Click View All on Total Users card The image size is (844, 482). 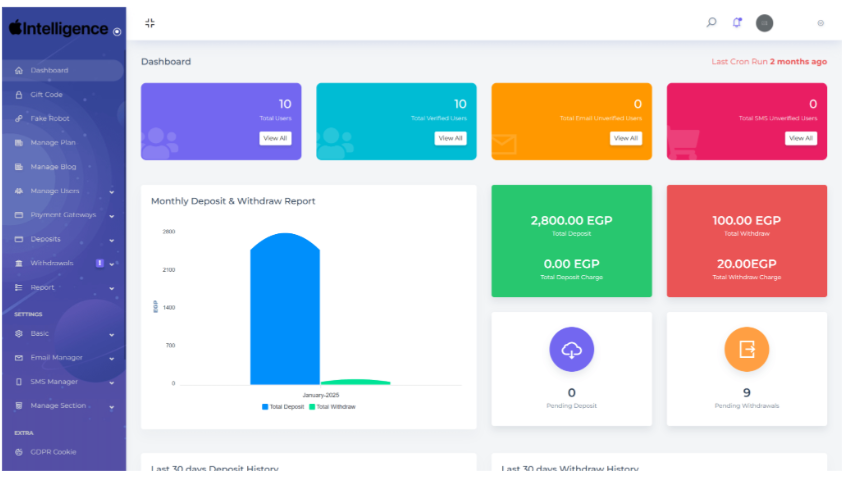[x=275, y=138]
